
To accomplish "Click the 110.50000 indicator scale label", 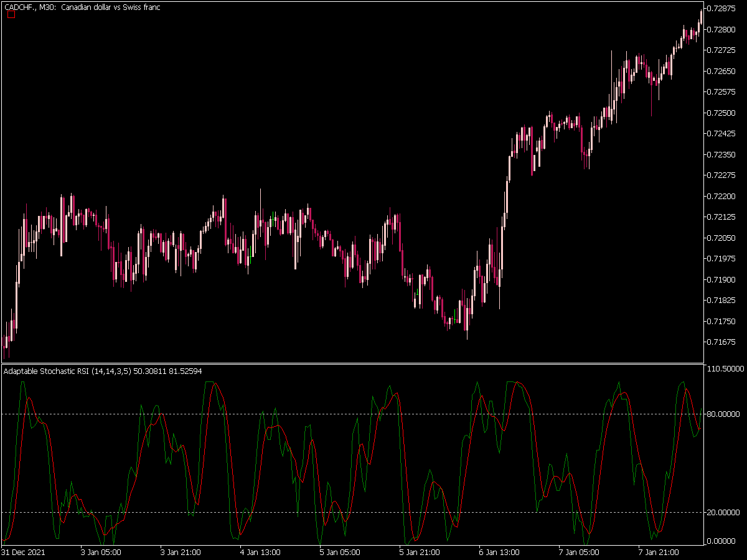I will point(727,369).
